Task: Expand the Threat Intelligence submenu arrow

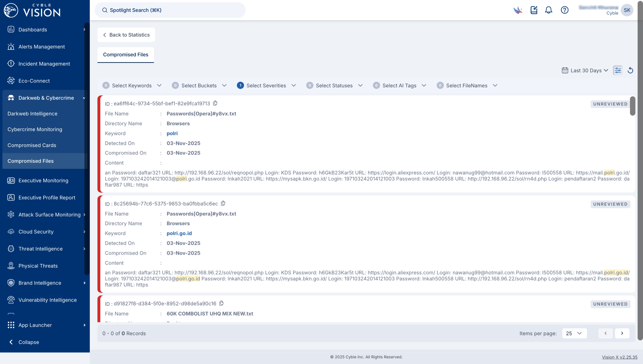Action: 84,249
